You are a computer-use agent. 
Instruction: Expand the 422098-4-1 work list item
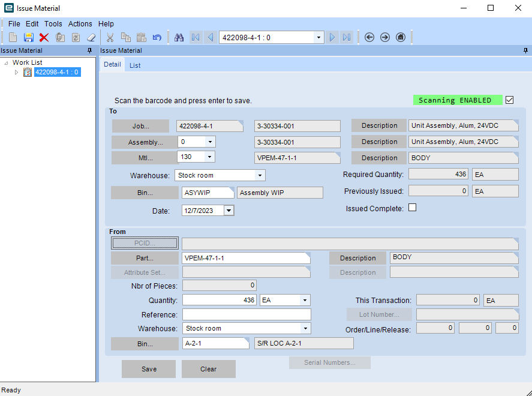click(17, 73)
